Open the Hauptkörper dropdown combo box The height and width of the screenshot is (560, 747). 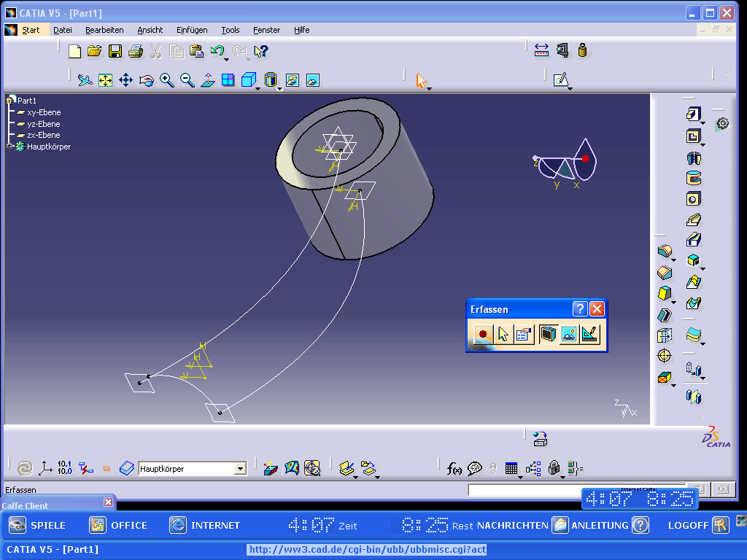coord(241,469)
